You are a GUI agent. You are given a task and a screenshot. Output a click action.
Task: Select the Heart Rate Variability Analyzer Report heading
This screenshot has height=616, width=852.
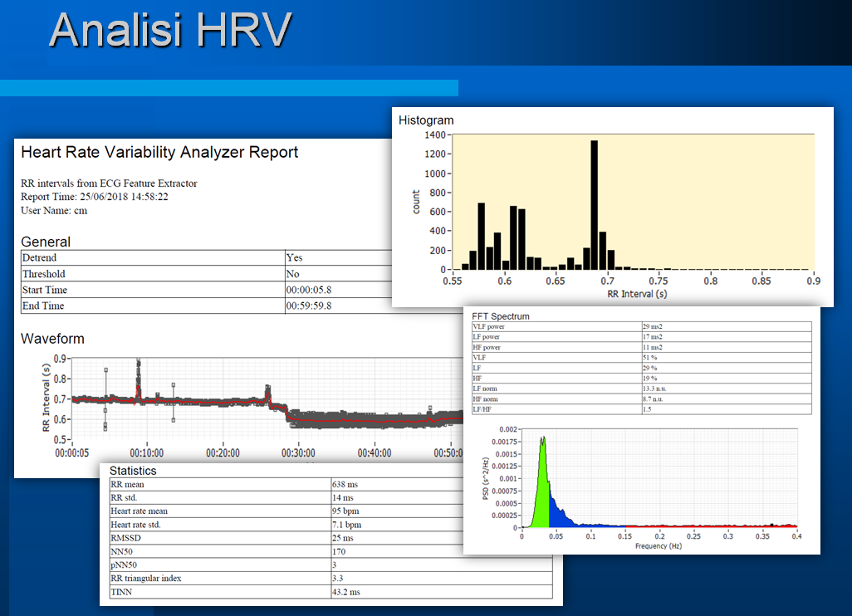pos(159,152)
